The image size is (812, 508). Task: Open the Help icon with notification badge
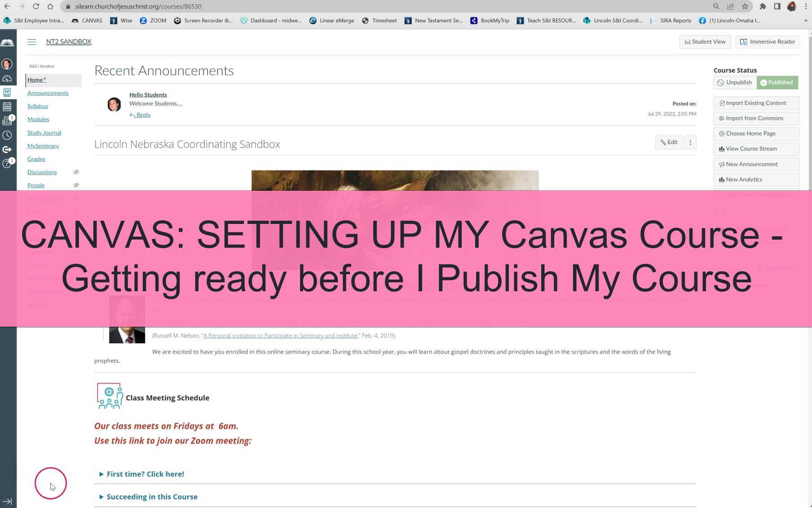(7, 164)
